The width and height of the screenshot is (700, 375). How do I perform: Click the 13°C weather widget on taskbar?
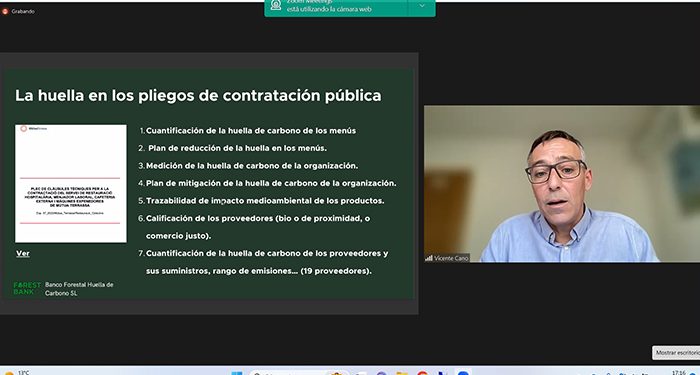click(x=16, y=372)
